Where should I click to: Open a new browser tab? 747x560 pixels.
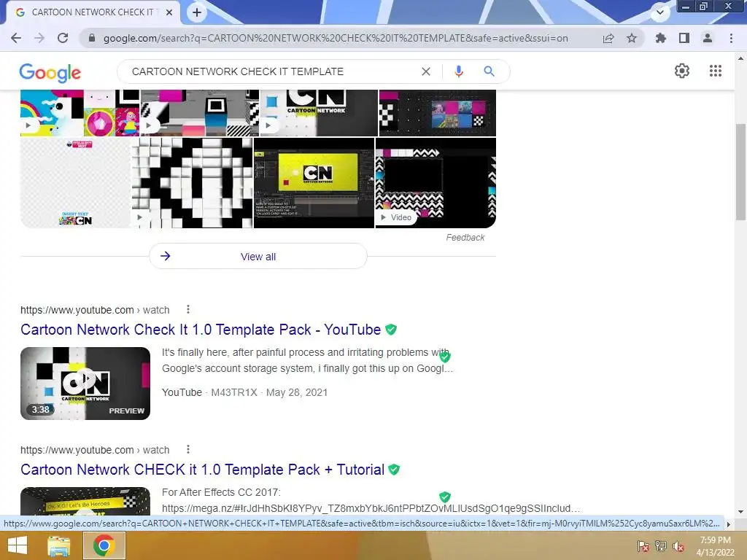[197, 12]
